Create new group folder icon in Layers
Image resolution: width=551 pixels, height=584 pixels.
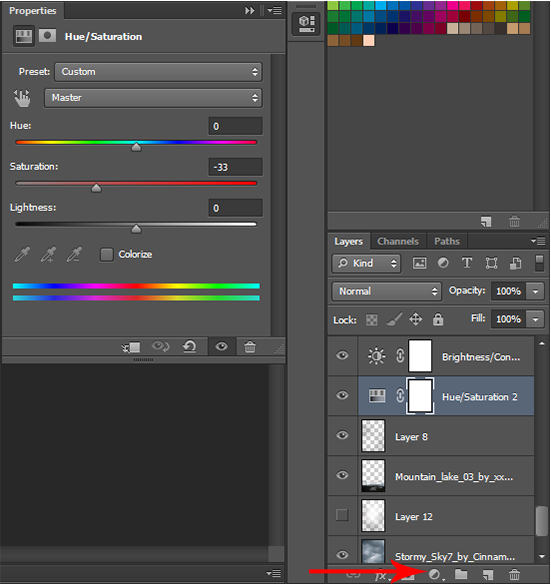461,574
